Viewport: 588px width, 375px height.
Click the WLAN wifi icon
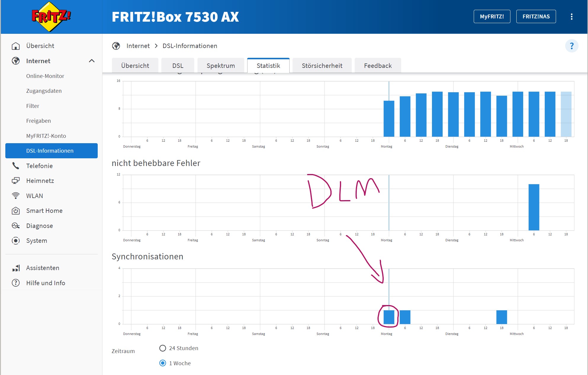tap(16, 196)
